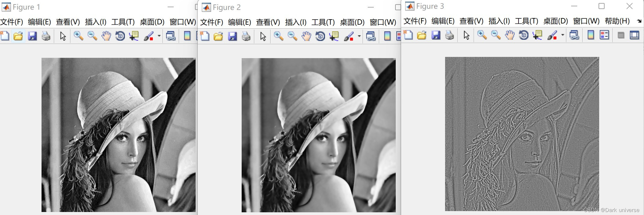This screenshot has width=644, height=215.
Task: Open 桌面(D) menu in Figure 3
Action: click(x=556, y=21)
